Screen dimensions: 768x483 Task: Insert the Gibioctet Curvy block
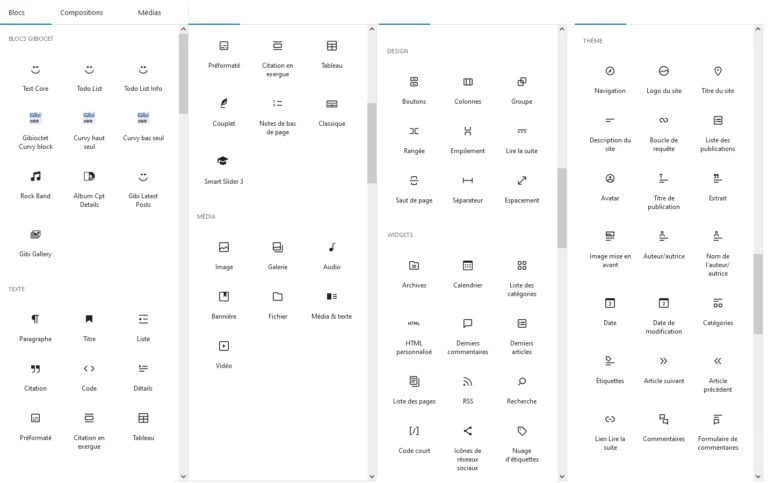click(35, 130)
